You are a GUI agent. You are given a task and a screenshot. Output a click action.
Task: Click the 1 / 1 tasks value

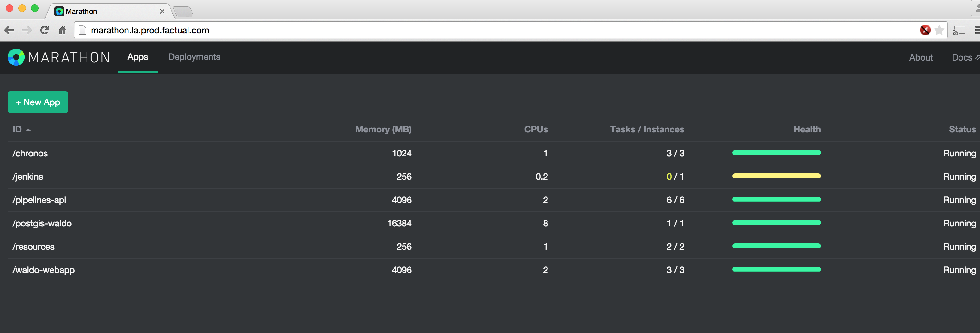click(675, 224)
